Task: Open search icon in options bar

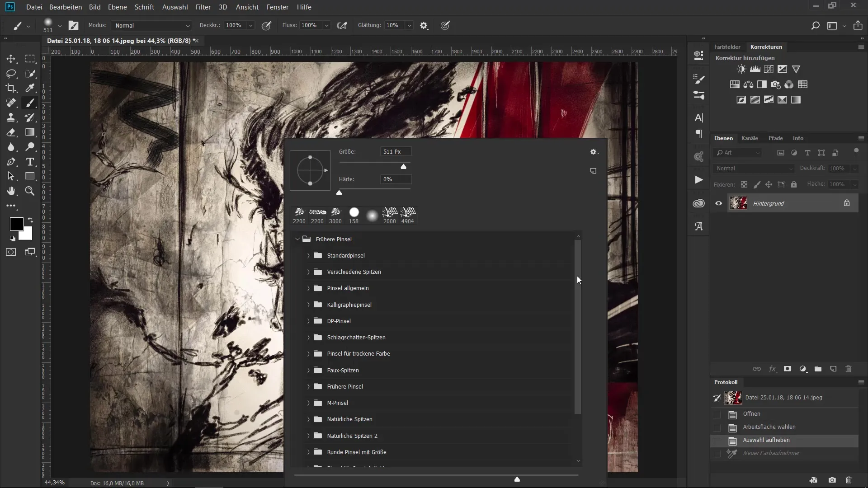Action: point(815,26)
